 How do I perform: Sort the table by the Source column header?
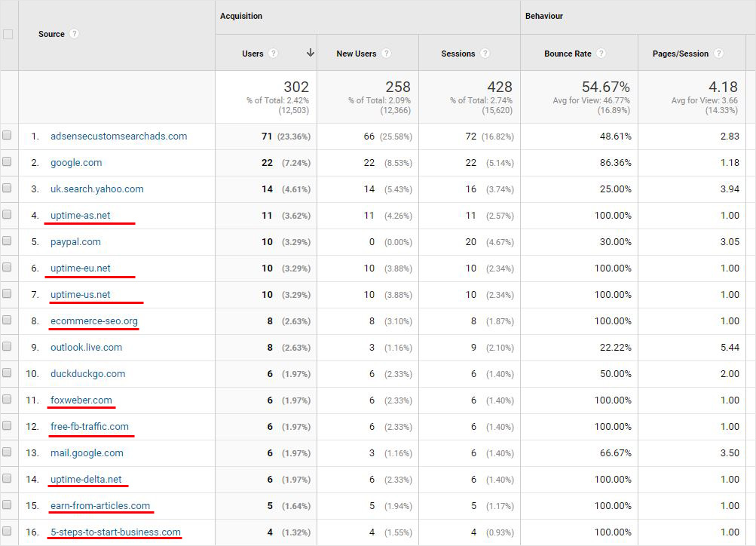point(51,34)
